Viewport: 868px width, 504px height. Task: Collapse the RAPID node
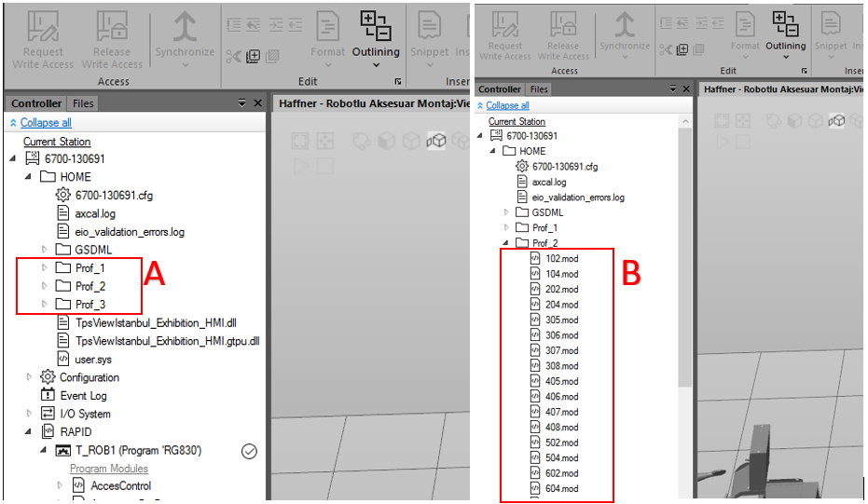tap(28, 432)
